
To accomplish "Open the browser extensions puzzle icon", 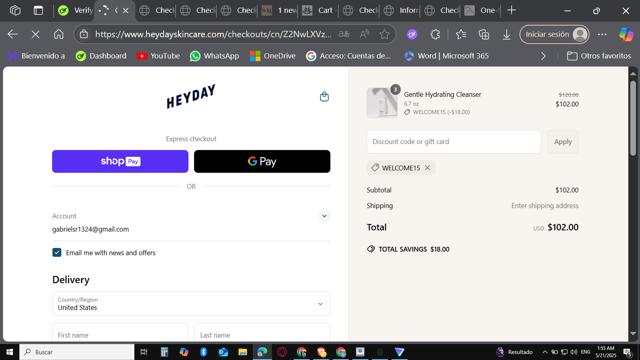I will tap(436, 34).
